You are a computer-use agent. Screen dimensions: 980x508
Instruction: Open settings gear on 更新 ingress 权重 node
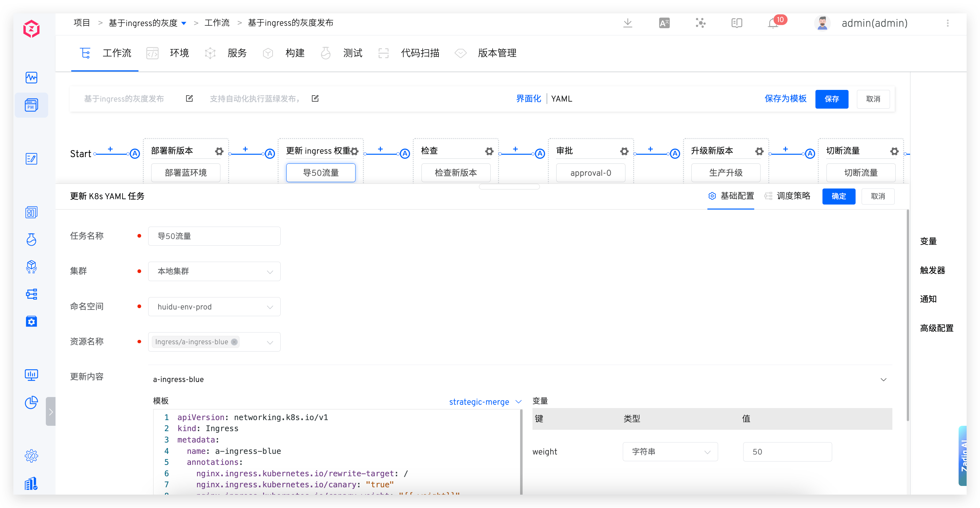(354, 151)
